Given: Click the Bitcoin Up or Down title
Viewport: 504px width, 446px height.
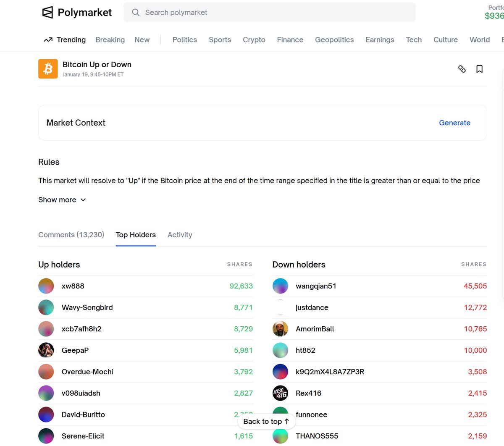Looking at the screenshot, I should click(x=97, y=64).
